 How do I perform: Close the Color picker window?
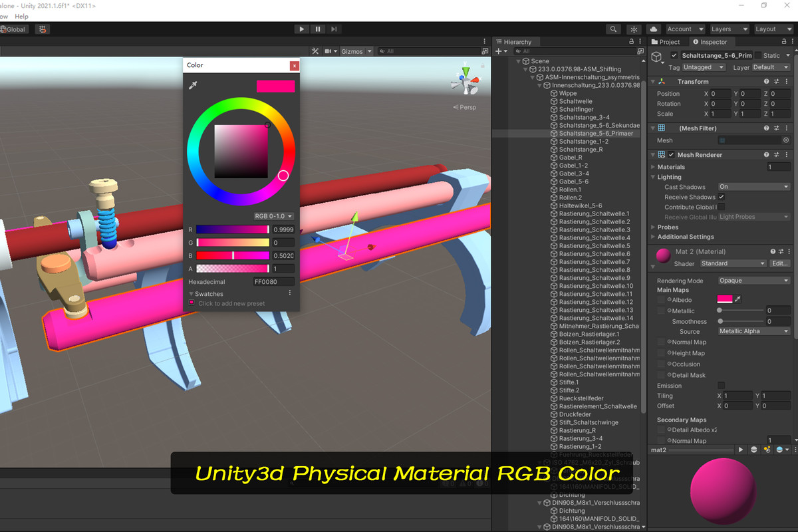point(294,65)
